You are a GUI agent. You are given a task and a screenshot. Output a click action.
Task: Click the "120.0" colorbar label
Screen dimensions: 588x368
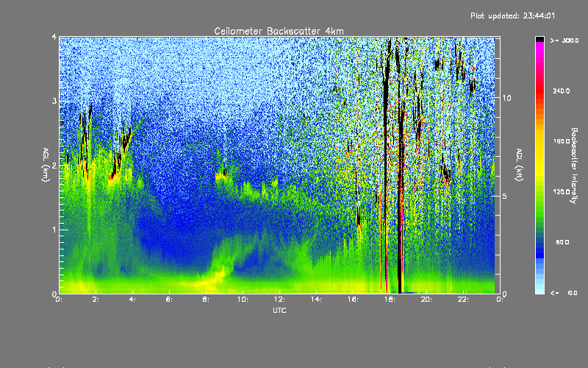(x=562, y=192)
